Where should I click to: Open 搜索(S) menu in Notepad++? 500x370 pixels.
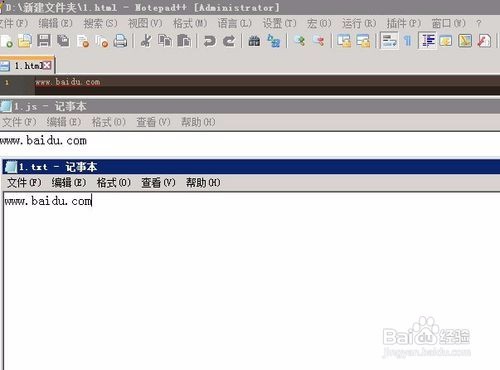point(100,23)
